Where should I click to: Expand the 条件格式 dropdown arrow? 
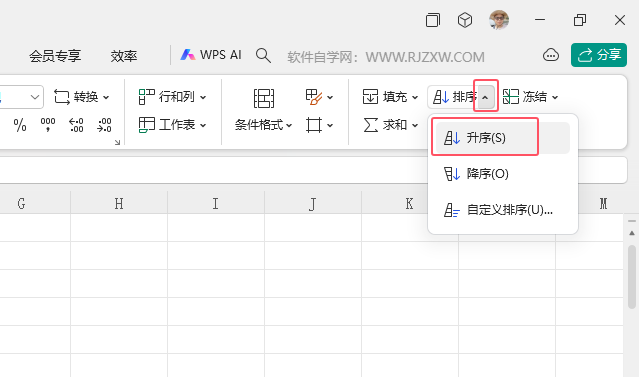(289, 125)
